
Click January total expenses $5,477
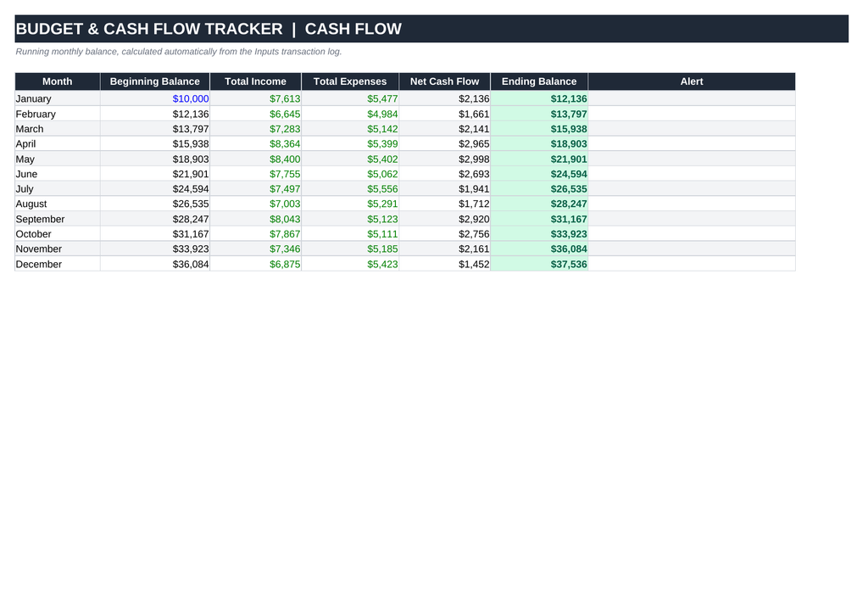point(350,98)
